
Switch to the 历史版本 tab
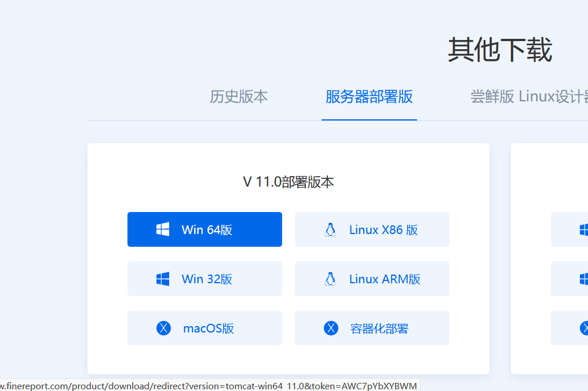[239, 97]
